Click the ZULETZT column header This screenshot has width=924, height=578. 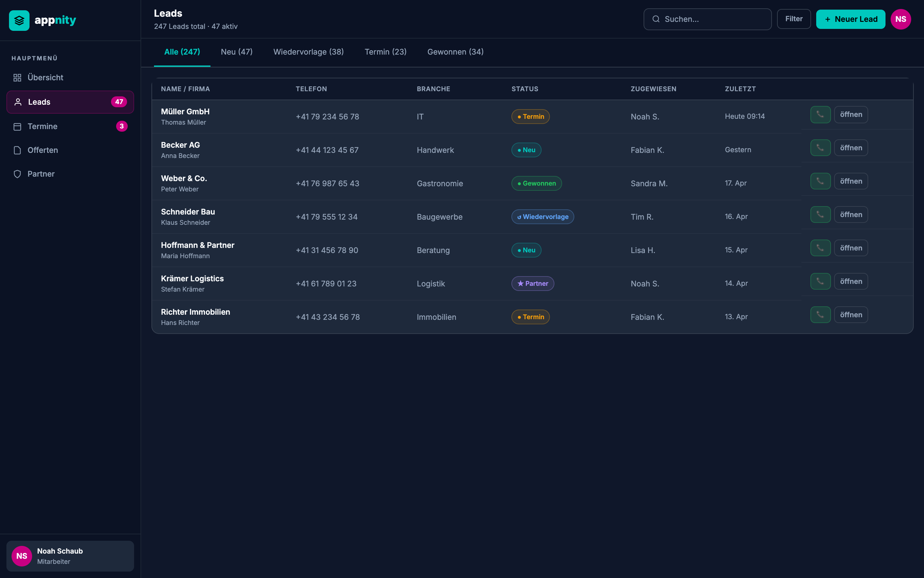click(740, 89)
